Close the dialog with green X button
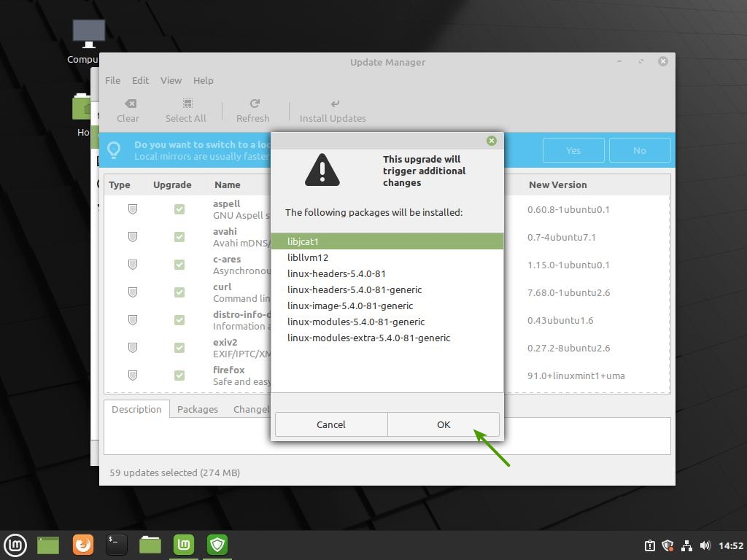 [x=492, y=141]
